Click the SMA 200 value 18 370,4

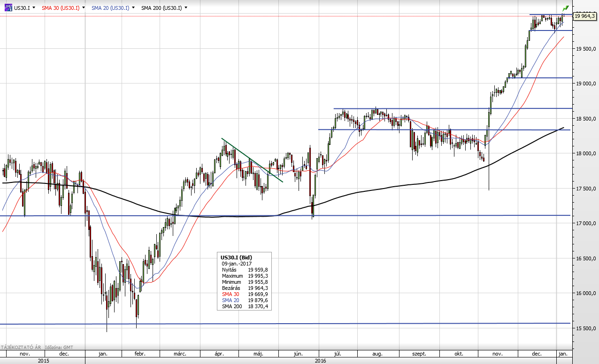pyautogui.click(x=258, y=306)
